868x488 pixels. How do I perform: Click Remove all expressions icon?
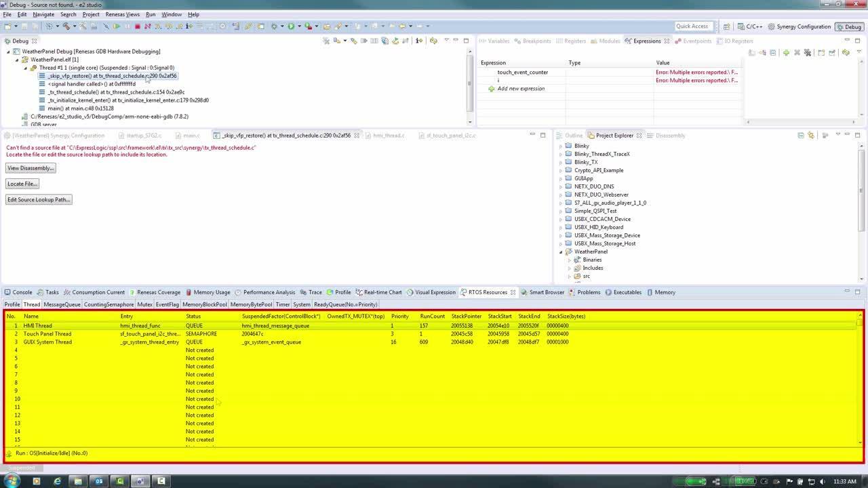pyautogui.click(x=808, y=52)
